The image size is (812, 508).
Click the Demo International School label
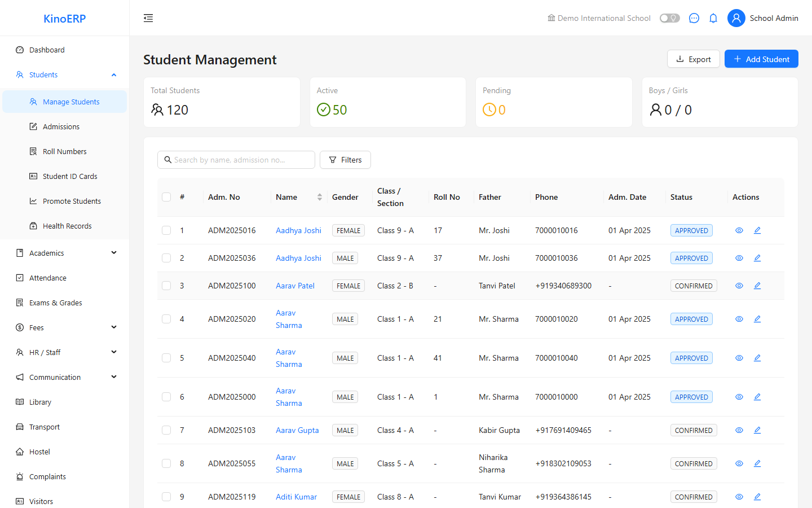pos(599,18)
